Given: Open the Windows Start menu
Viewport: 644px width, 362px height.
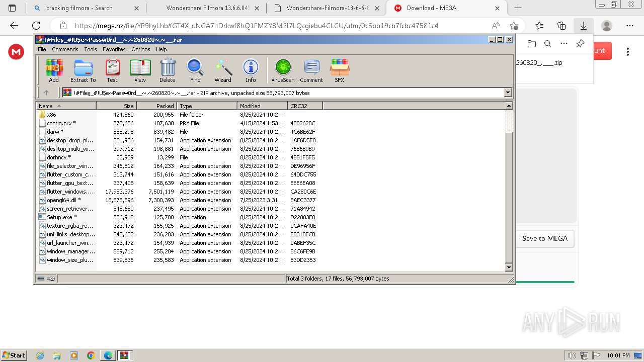Looking at the screenshot, I should (x=14, y=355).
